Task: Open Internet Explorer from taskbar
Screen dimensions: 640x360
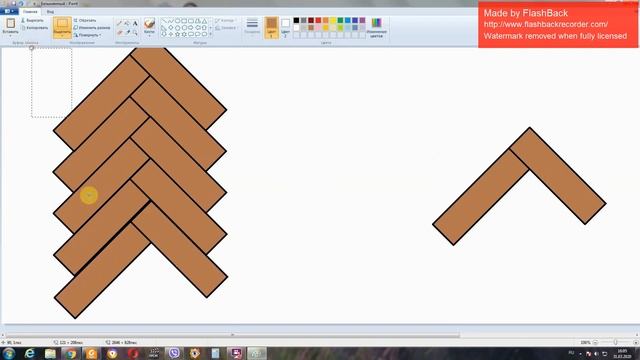Action: [29, 353]
